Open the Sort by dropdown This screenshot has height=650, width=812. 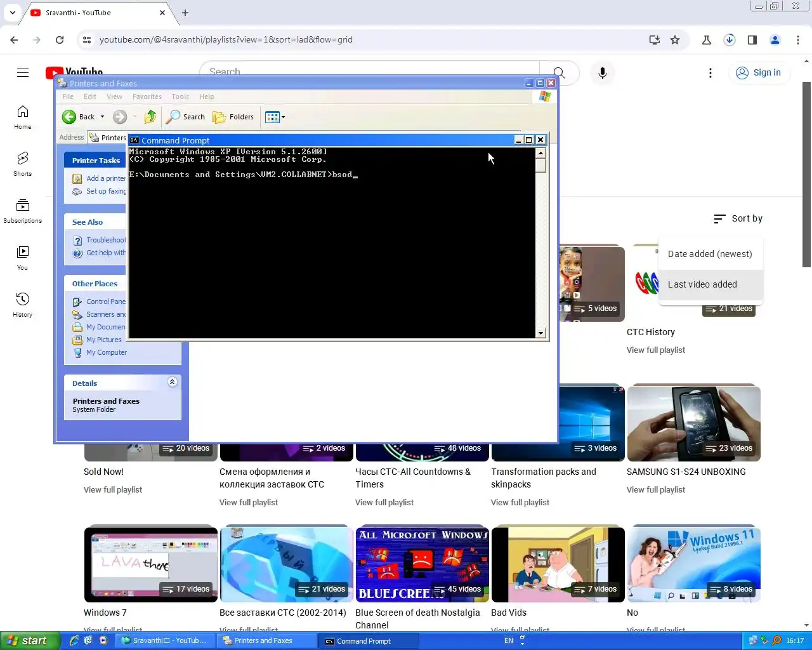tap(738, 218)
